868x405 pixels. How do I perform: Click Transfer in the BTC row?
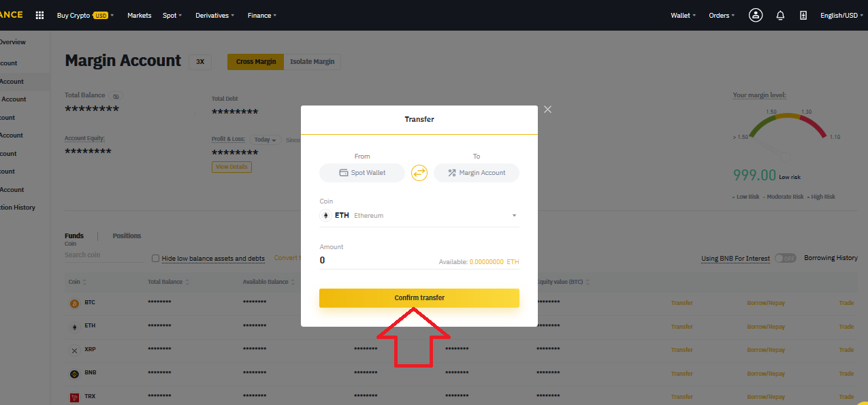pos(681,303)
